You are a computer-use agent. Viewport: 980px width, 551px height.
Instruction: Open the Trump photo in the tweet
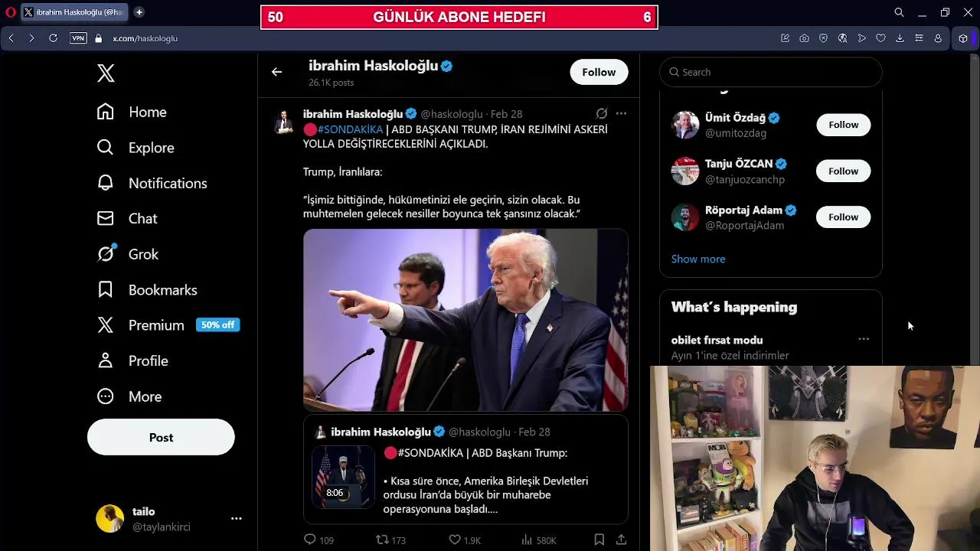pyautogui.click(x=465, y=320)
